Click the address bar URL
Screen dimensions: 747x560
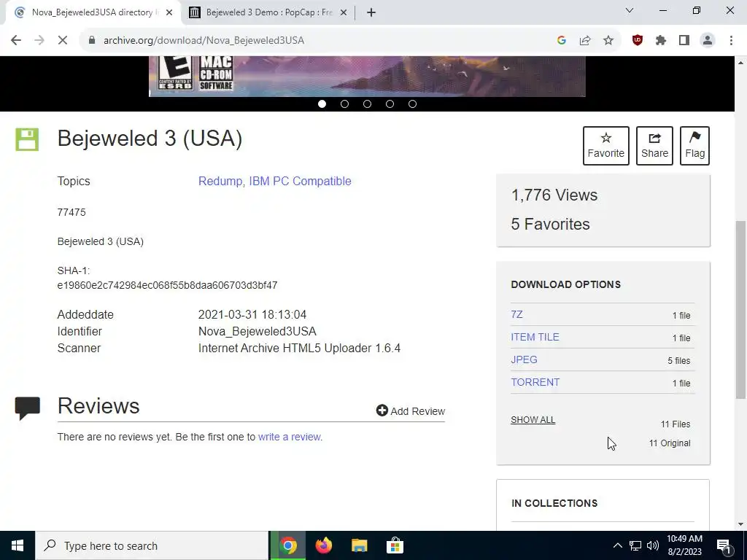[204, 41]
